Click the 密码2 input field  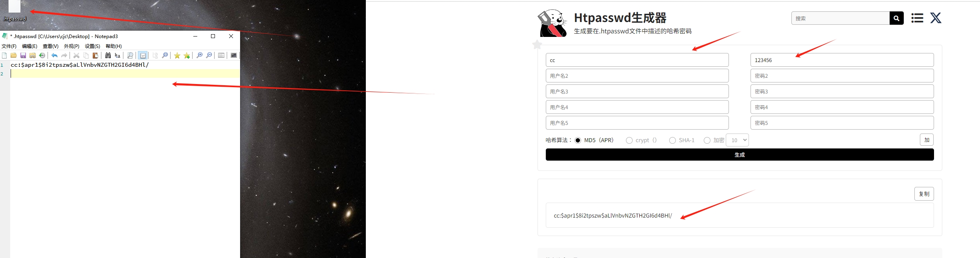point(842,76)
